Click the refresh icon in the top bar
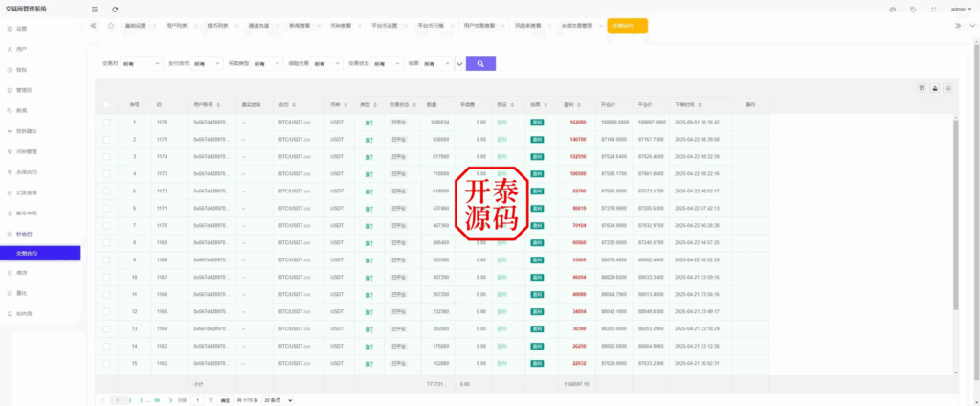This screenshot has height=406, width=980. point(115,9)
